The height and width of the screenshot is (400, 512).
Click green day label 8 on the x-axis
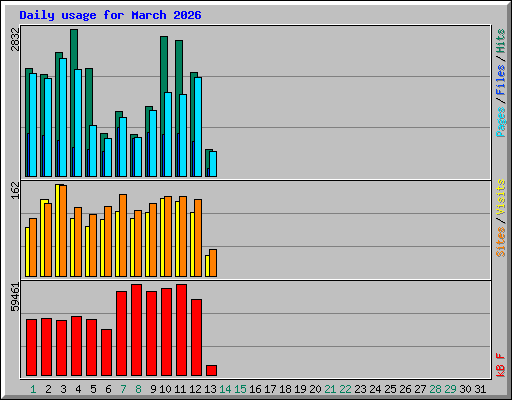(x=138, y=389)
